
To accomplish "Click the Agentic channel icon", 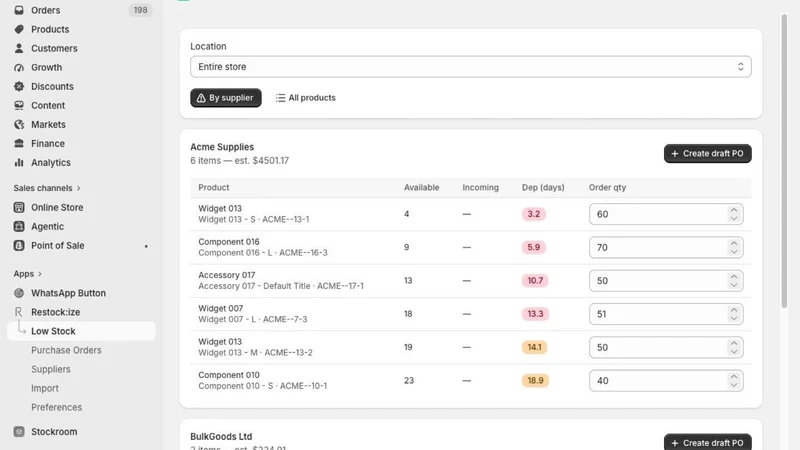I will (19, 227).
